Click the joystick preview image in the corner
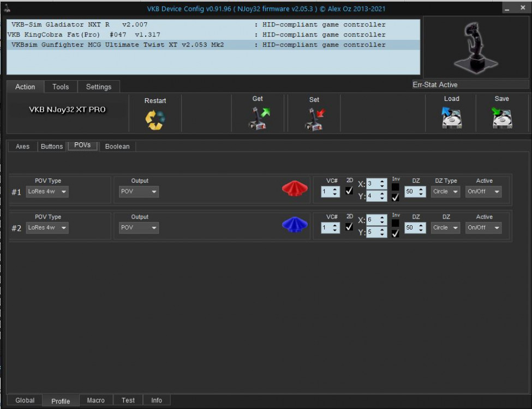Viewport: 532px width, 409px height. [x=474, y=47]
